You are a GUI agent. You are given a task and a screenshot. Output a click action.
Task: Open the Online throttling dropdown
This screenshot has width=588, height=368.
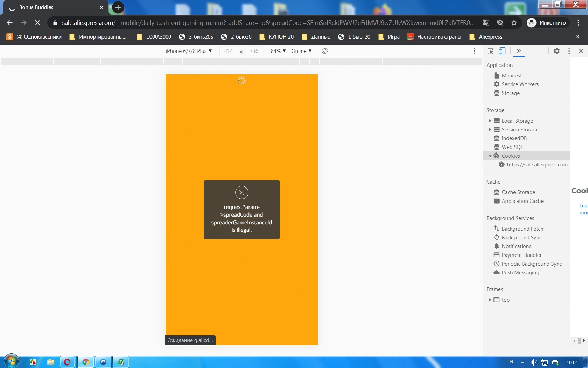click(301, 51)
